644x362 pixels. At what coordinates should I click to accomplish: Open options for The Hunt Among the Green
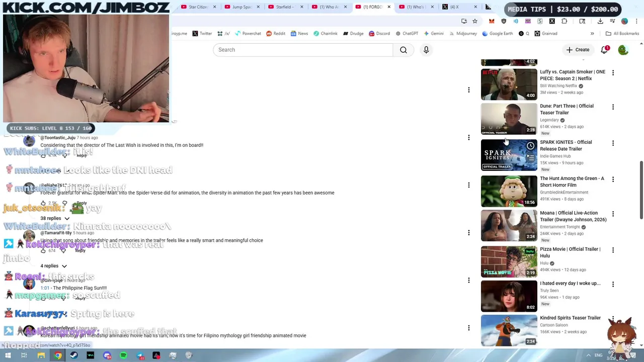[613, 179]
